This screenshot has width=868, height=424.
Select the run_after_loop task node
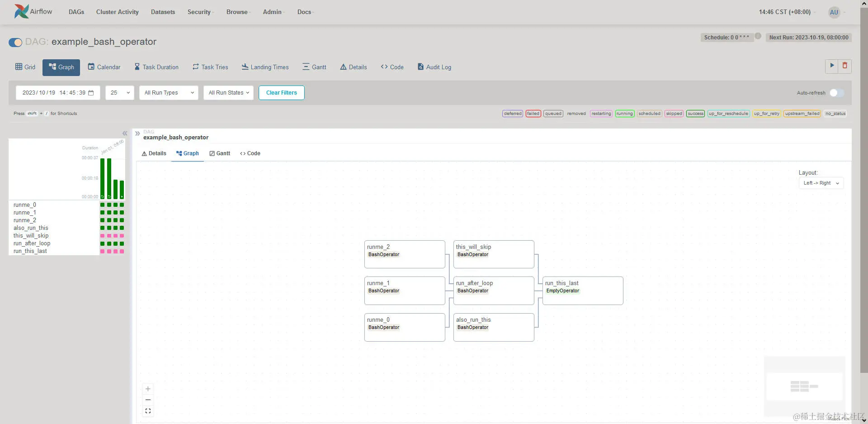[x=494, y=291]
